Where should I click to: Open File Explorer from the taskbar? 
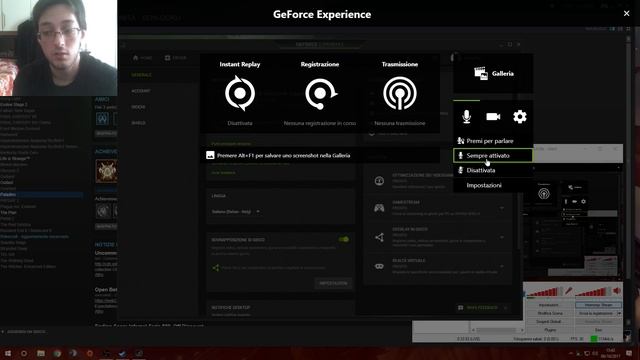pos(41,353)
